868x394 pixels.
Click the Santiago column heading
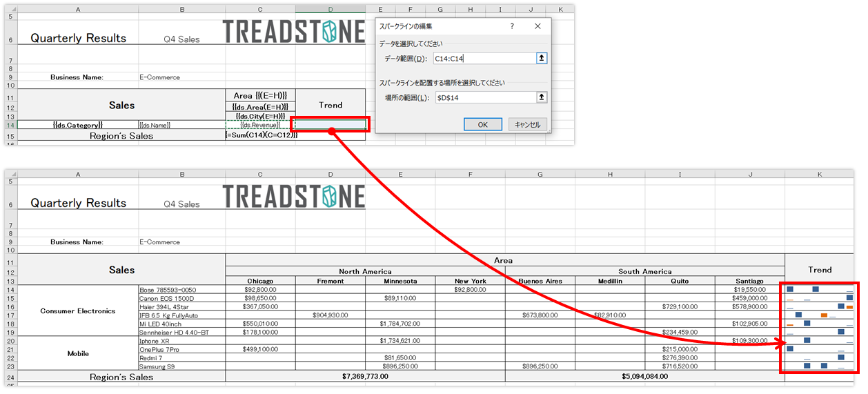click(x=750, y=281)
